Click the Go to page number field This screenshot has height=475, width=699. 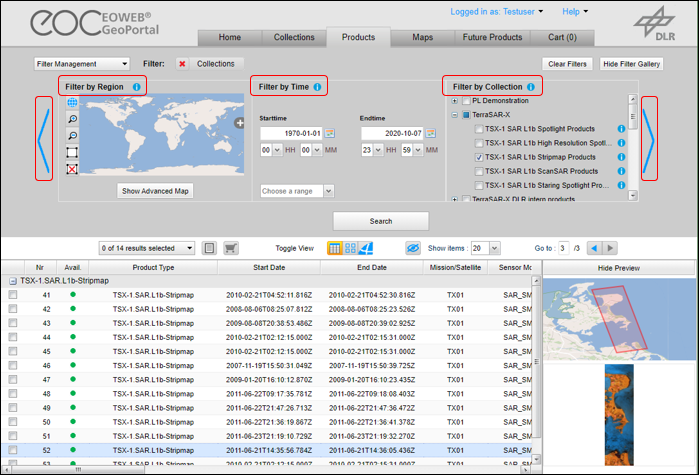coord(563,248)
